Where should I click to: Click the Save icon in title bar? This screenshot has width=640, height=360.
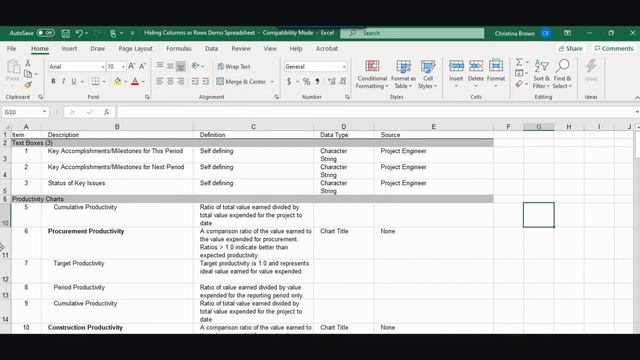[65, 33]
